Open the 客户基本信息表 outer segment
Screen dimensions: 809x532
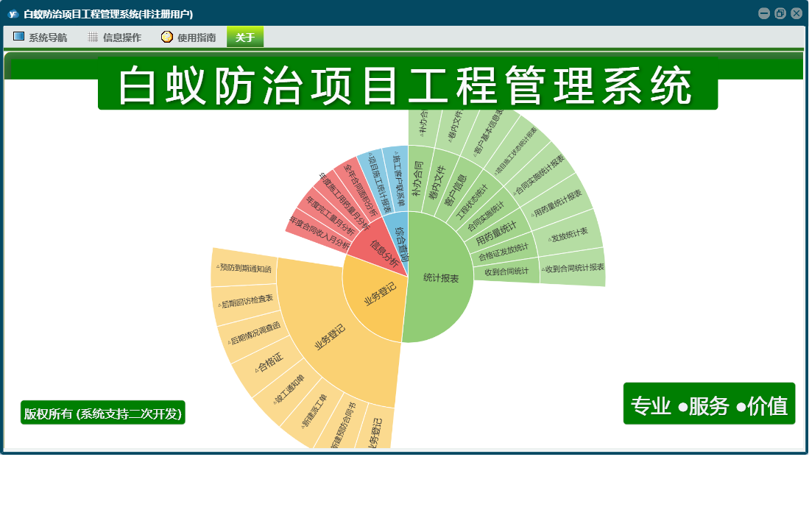(488, 133)
